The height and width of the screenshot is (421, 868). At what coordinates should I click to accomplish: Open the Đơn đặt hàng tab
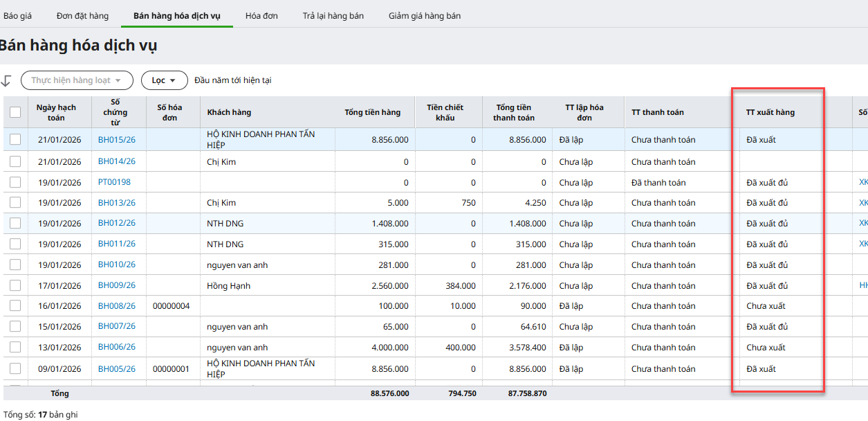click(82, 15)
